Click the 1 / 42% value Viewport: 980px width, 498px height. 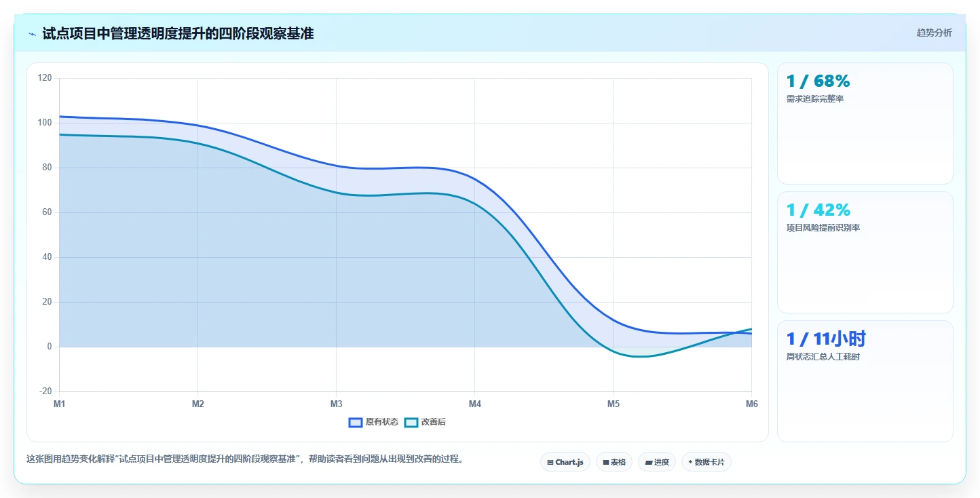pyautogui.click(x=818, y=210)
